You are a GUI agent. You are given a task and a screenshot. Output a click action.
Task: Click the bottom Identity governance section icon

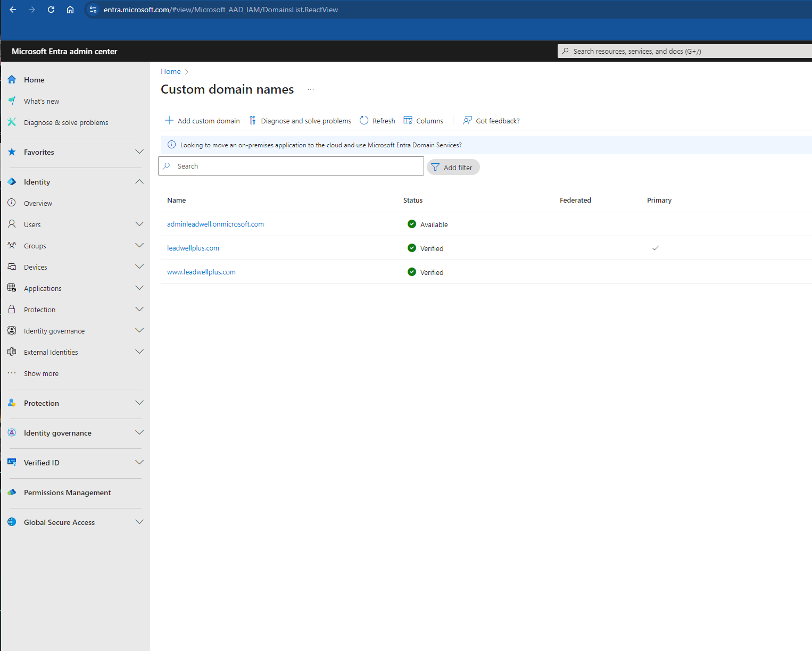coord(12,433)
